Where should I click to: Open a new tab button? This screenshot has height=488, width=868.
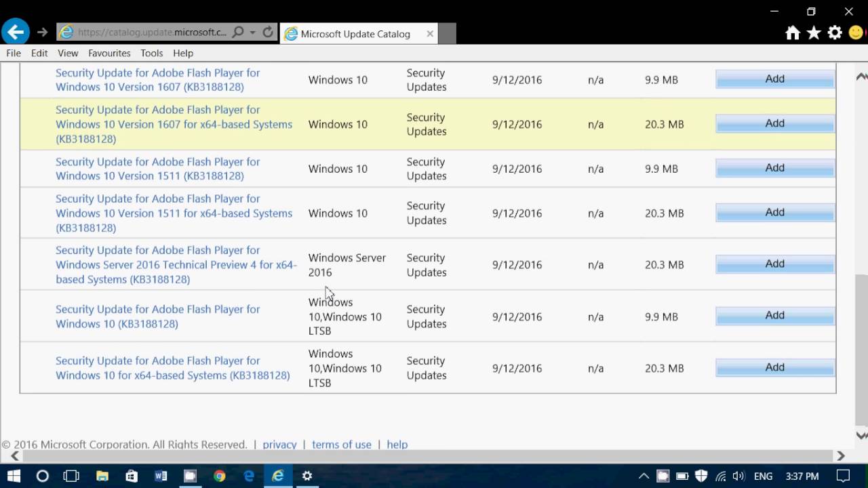(x=448, y=33)
